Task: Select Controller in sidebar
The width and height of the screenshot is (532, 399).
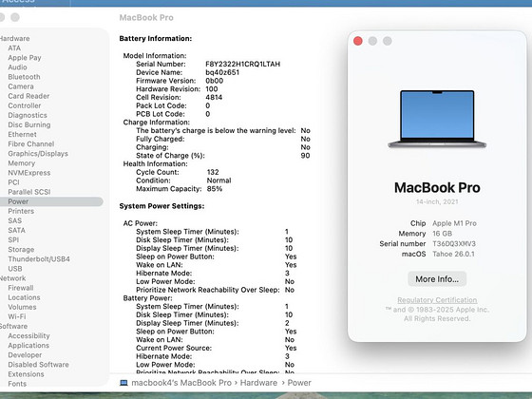Action: tap(25, 105)
